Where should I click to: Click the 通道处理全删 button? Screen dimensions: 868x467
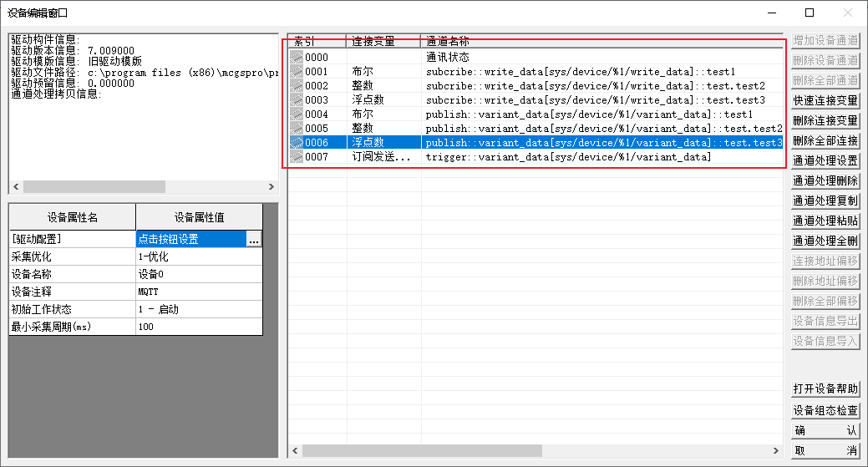point(825,241)
